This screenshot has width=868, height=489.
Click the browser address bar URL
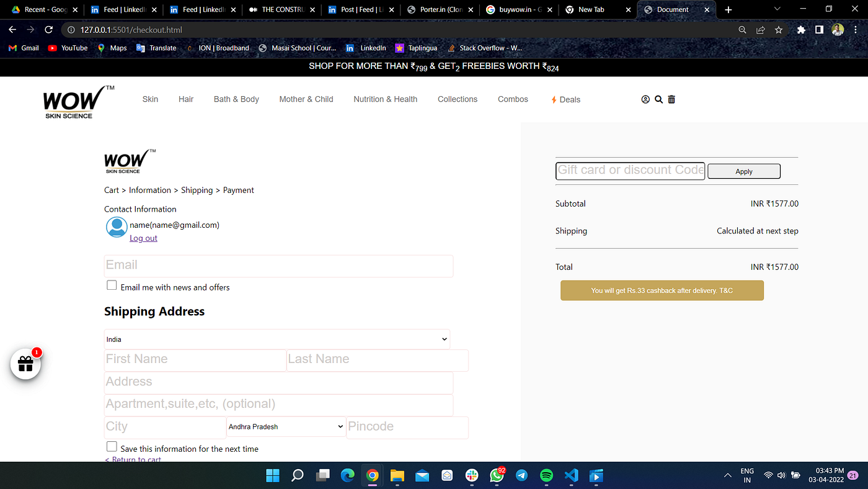tap(131, 30)
